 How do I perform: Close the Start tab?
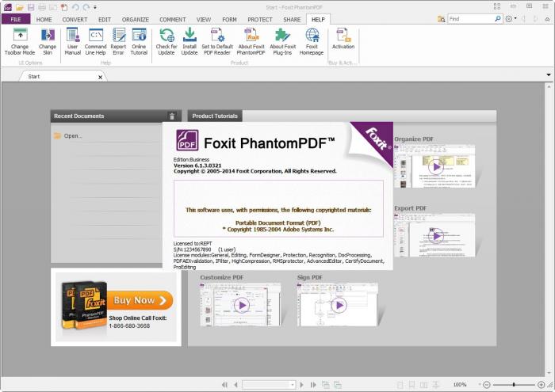[x=101, y=77]
